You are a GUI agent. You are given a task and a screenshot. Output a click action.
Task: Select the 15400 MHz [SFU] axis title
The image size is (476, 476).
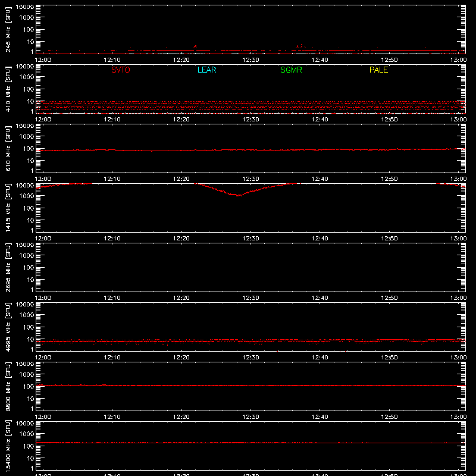[8, 446]
